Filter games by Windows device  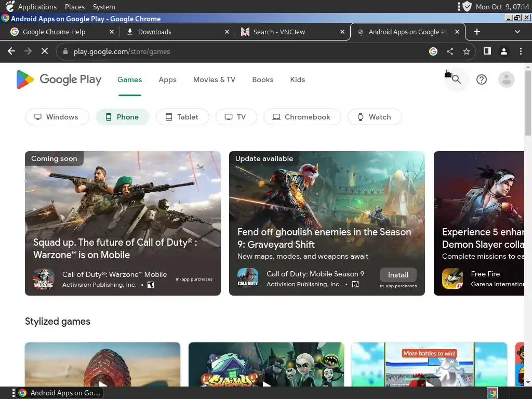[x=57, y=117]
